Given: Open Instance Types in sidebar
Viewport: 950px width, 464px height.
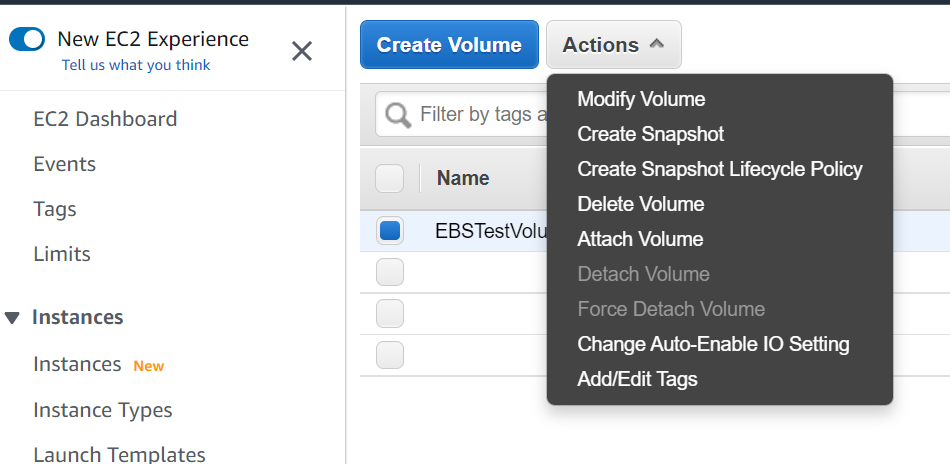Looking at the screenshot, I should (x=103, y=410).
